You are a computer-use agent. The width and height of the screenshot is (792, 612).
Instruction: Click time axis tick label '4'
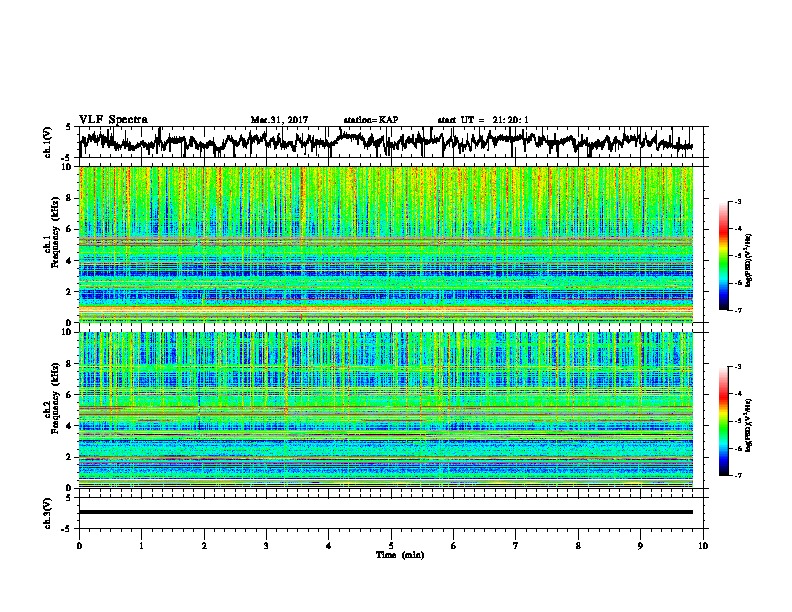(x=329, y=546)
